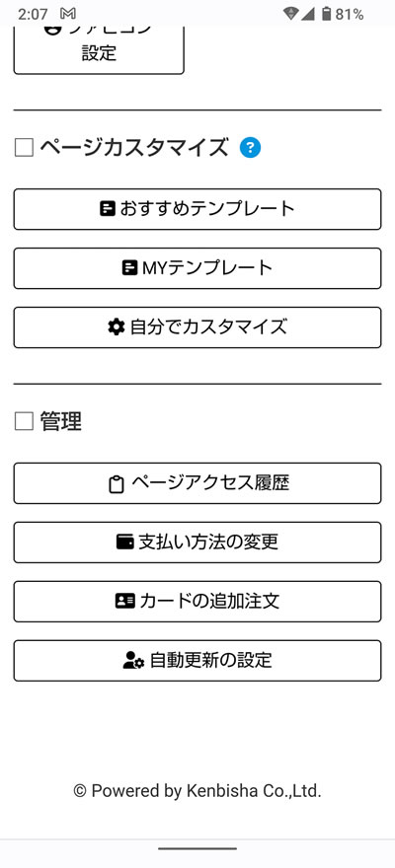Image resolution: width=395 pixels, height=868 pixels.
Task: Click the ID card icon beside カードの追加注文
Action: pyautogui.click(x=125, y=602)
